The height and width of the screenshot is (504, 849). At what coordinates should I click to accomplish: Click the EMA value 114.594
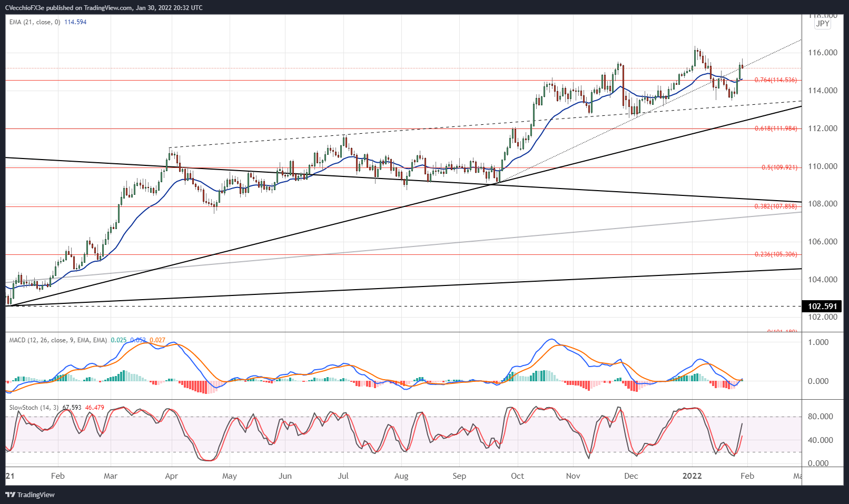[x=75, y=22]
